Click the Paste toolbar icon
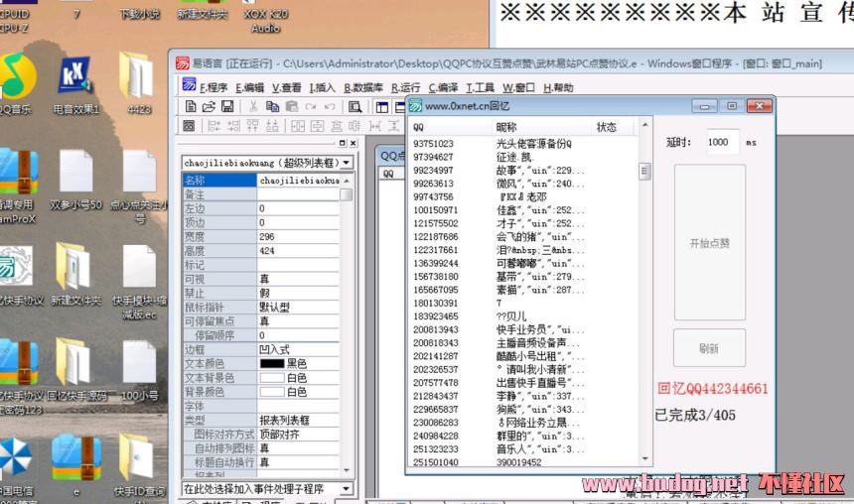This screenshot has height=504, width=854. click(x=292, y=107)
